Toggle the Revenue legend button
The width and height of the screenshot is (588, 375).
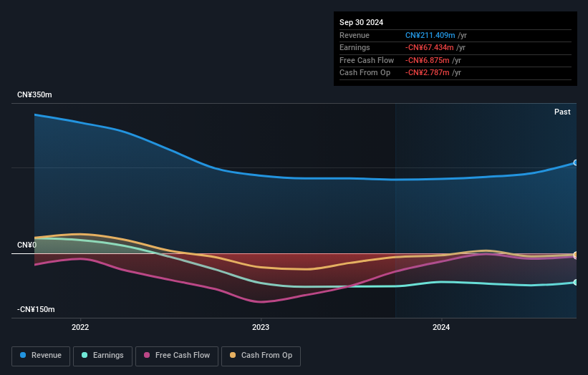(41, 356)
